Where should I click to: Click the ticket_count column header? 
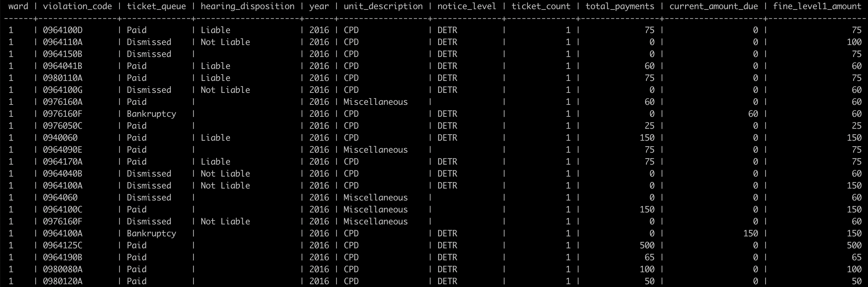[x=541, y=6]
